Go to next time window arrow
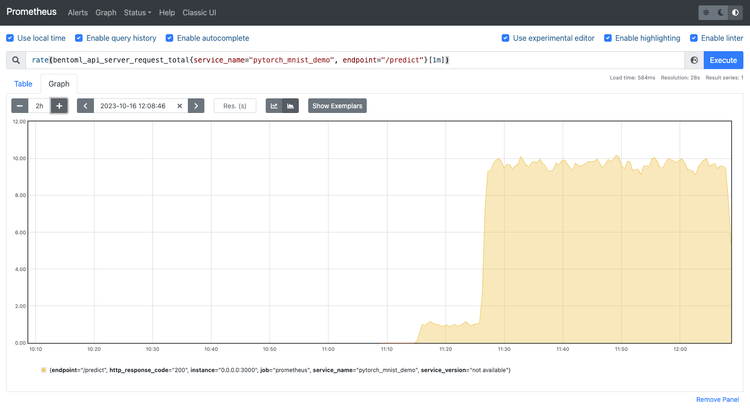The image size is (750, 411). point(196,106)
